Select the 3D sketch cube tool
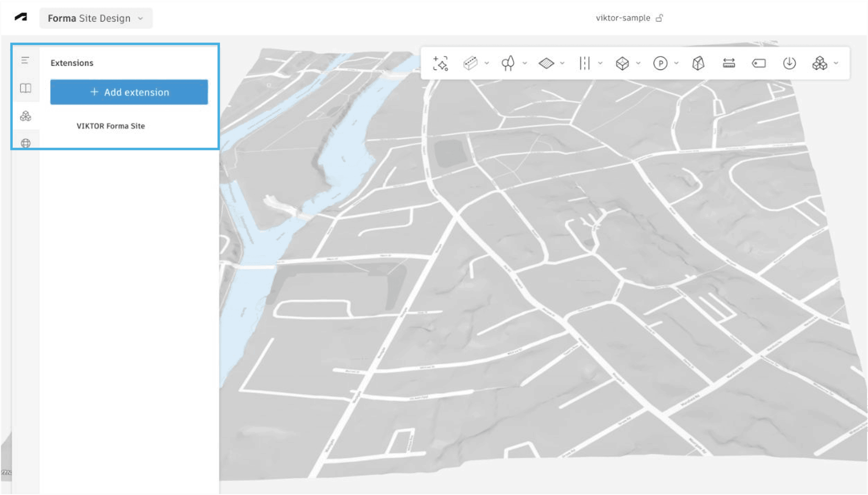The height and width of the screenshot is (495, 868). click(698, 63)
